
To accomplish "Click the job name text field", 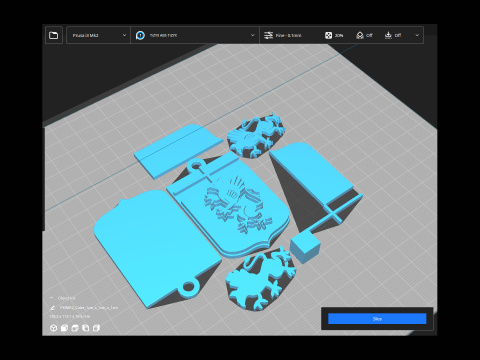I will click(x=89, y=308).
